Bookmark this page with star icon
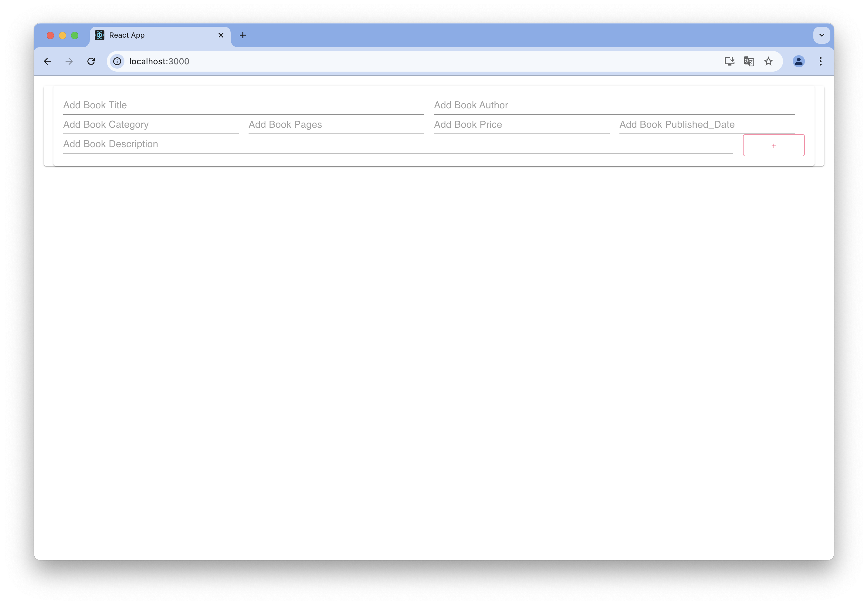This screenshot has height=605, width=868. point(768,61)
